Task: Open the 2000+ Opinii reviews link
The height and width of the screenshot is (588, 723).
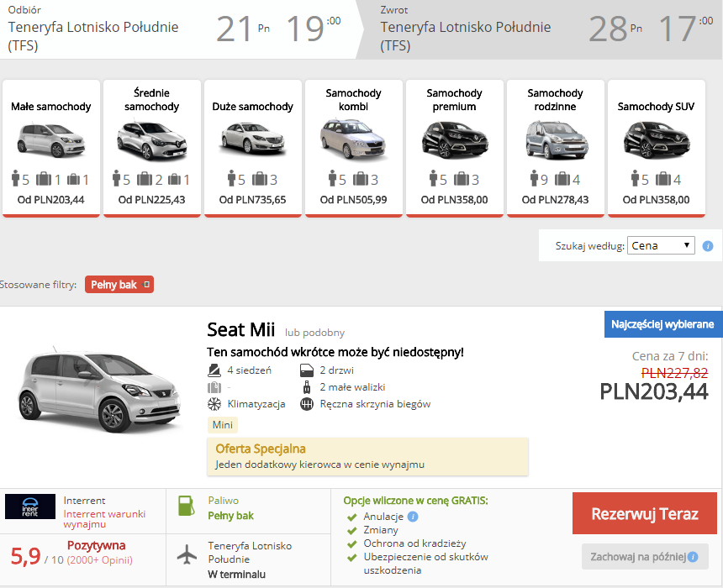Action: point(99,560)
